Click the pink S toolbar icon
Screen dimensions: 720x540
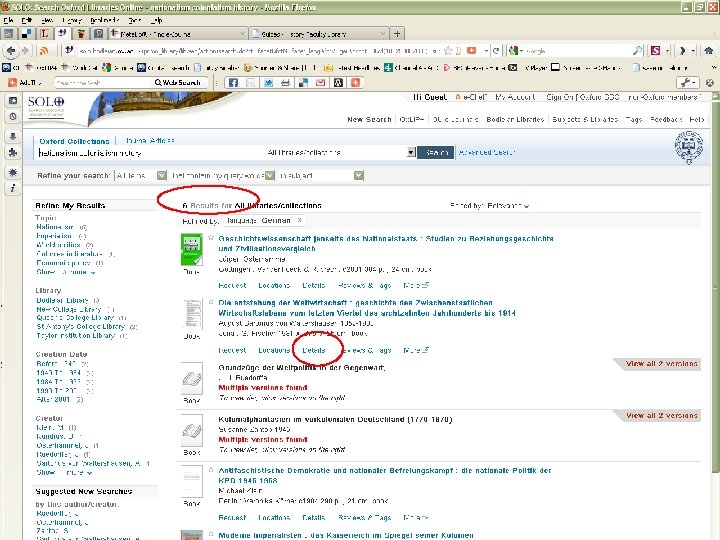[656, 51]
